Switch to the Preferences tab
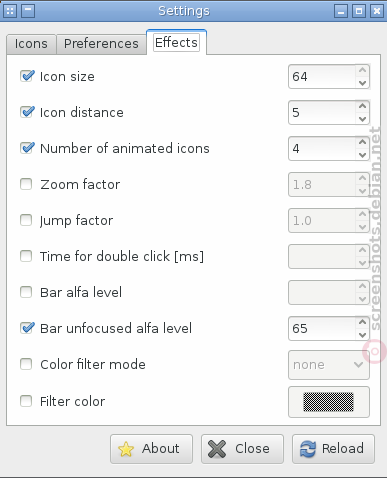Screen dimensions: 387x478 (x=101, y=44)
